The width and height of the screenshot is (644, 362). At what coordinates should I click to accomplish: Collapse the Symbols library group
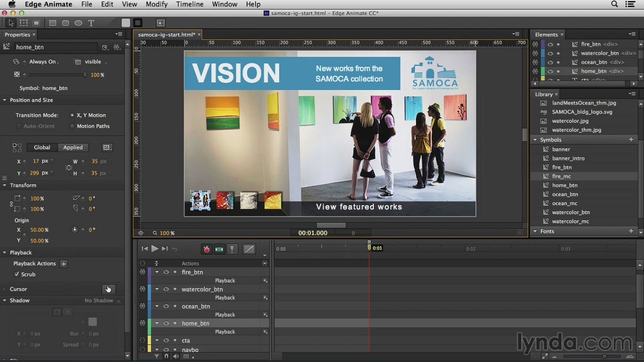pyautogui.click(x=535, y=140)
